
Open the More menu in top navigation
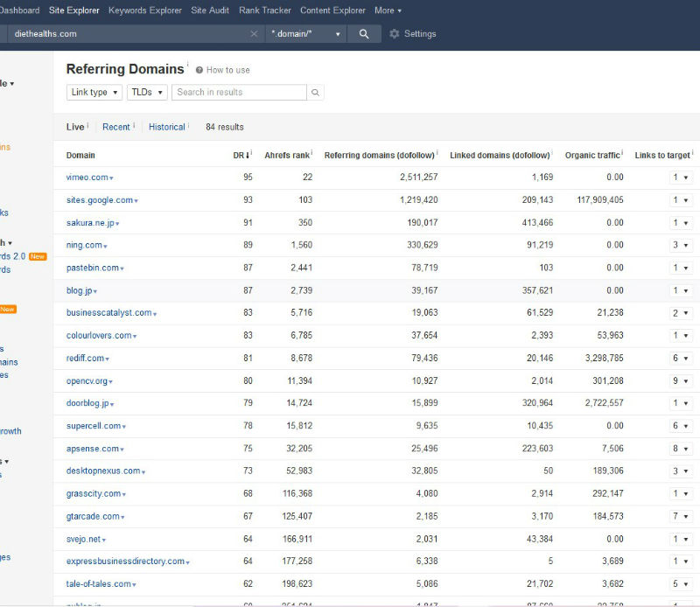[388, 10]
